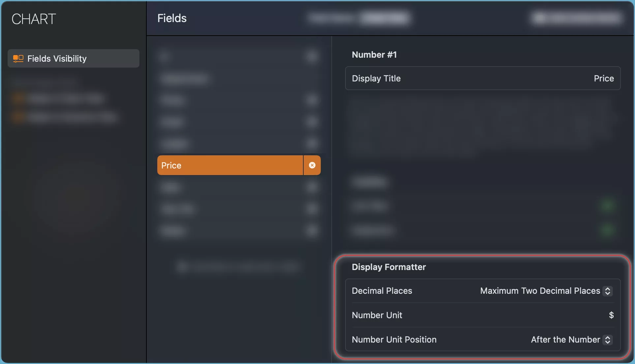The image size is (635, 364).
Task: Click blurred round icon on row above Price
Action: [x=312, y=143]
